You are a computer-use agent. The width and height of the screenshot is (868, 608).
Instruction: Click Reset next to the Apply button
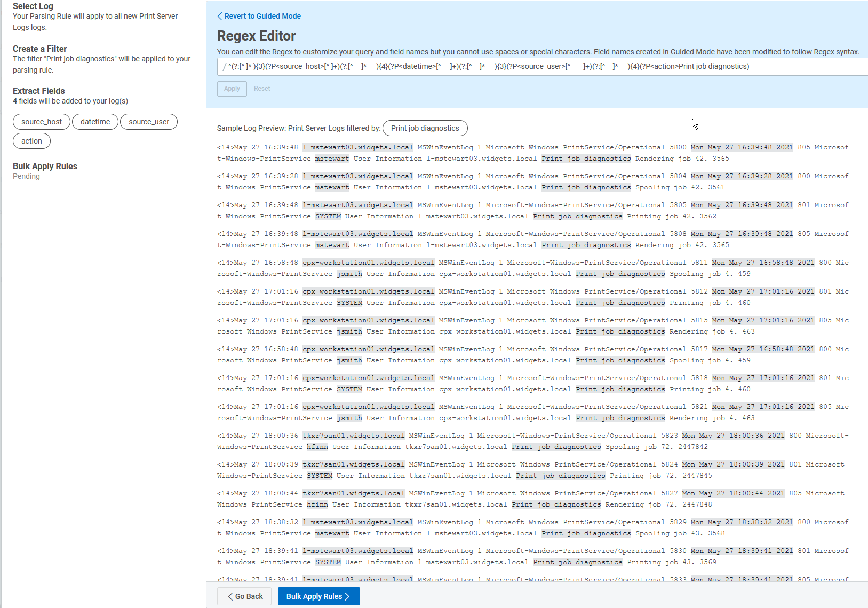point(261,89)
